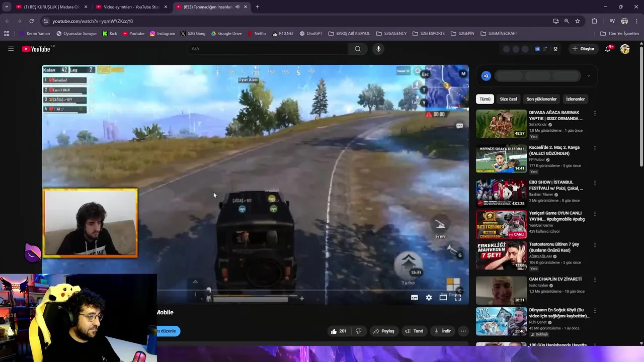
Task: Toggle subtitles on the video player
Action: coord(415,298)
